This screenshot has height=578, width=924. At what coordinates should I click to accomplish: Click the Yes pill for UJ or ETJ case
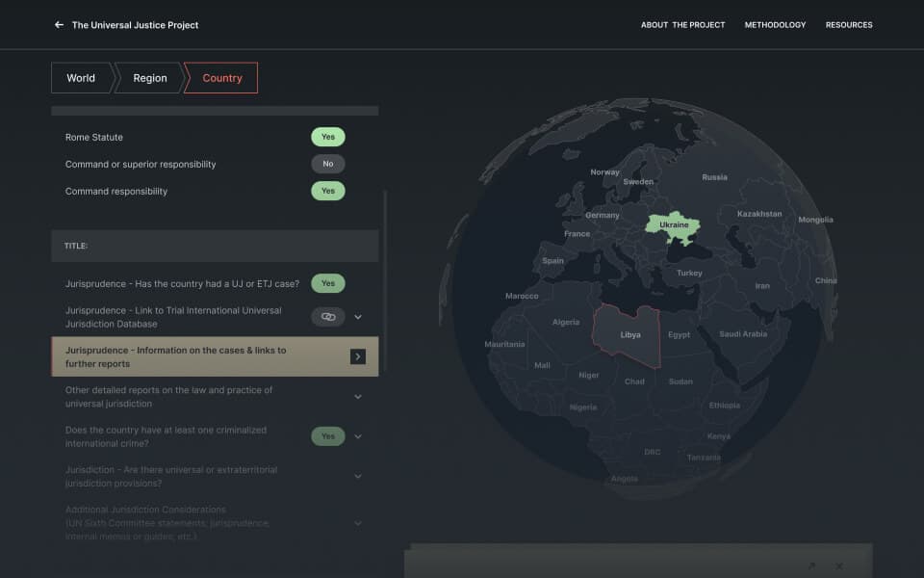coord(328,284)
